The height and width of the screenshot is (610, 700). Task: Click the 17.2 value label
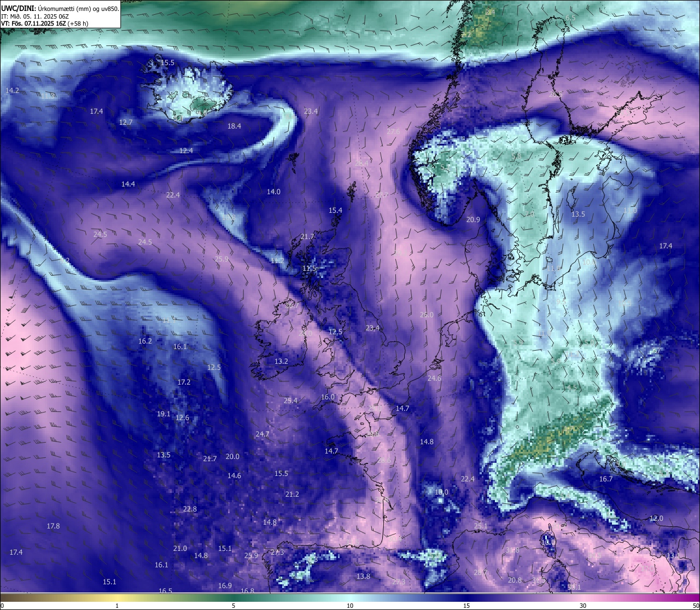[184, 382]
